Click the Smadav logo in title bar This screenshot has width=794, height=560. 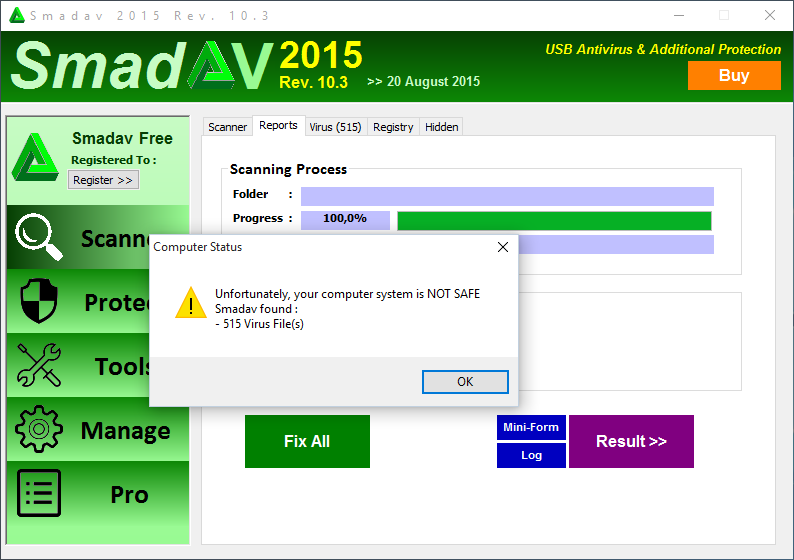click(17, 15)
